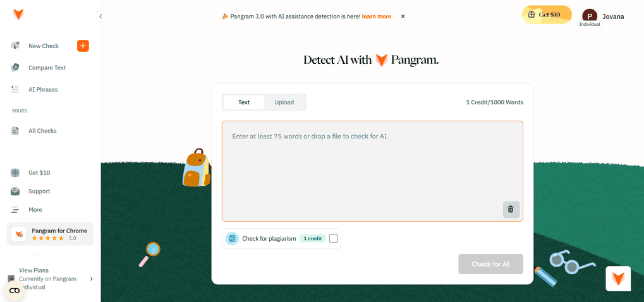Go to All Checks
This screenshot has height=302, width=644.
pos(42,131)
